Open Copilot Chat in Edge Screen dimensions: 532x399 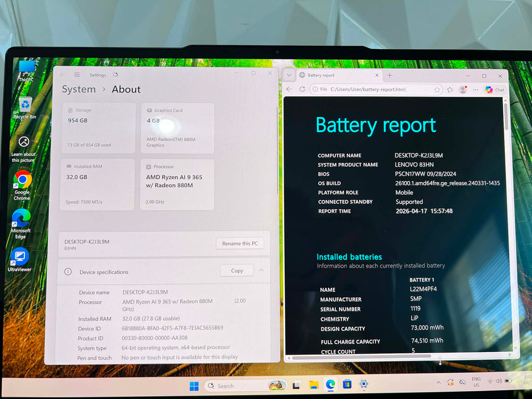click(x=495, y=90)
